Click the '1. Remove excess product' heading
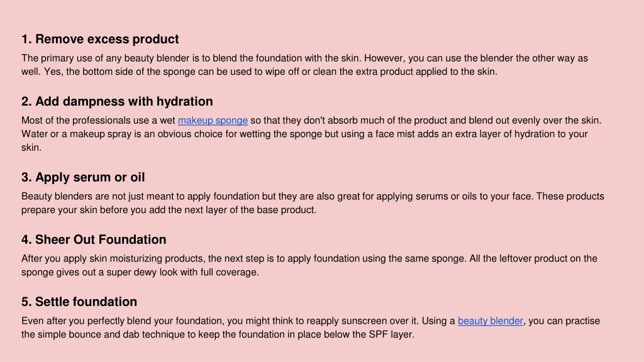The height and width of the screenshot is (362, 644). point(100,39)
